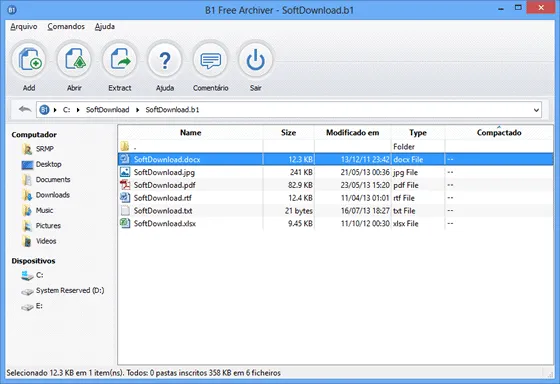Sort by the Type column header
The width and height of the screenshot is (560, 384).
point(418,133)
